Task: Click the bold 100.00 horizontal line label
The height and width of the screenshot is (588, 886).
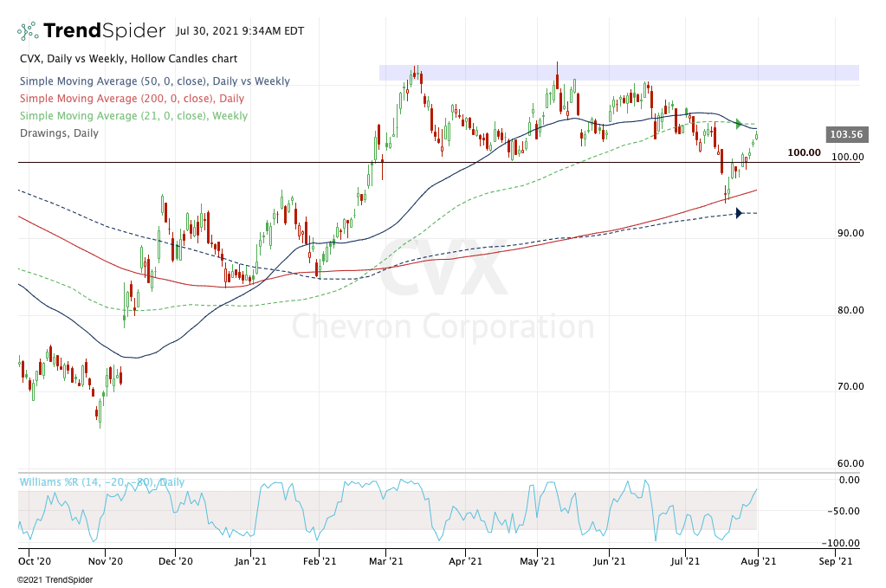Action: point(804,152)
